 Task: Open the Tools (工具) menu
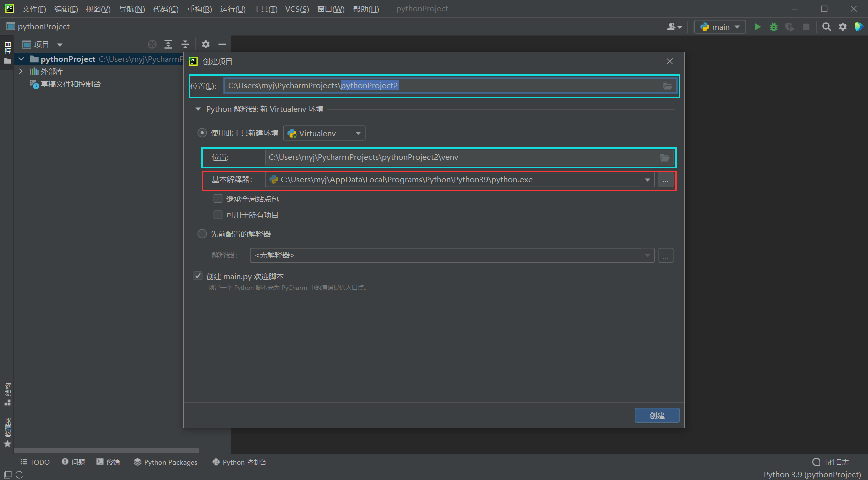(265, 9)
